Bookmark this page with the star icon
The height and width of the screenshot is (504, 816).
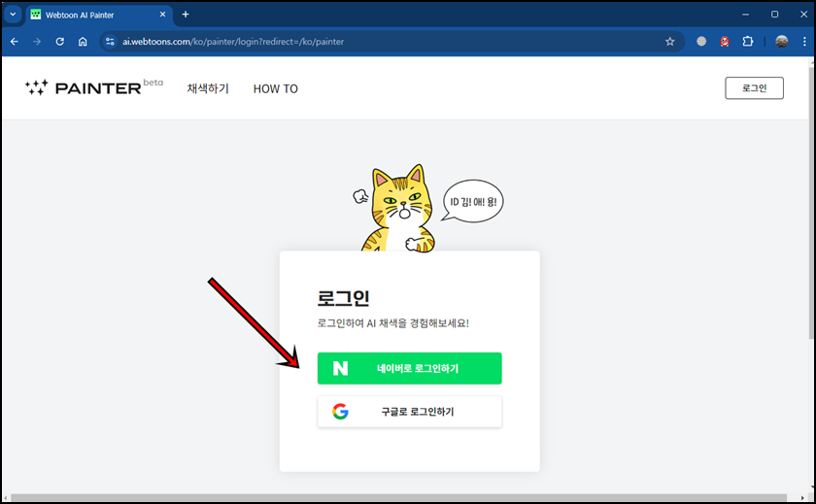[669, 42]
